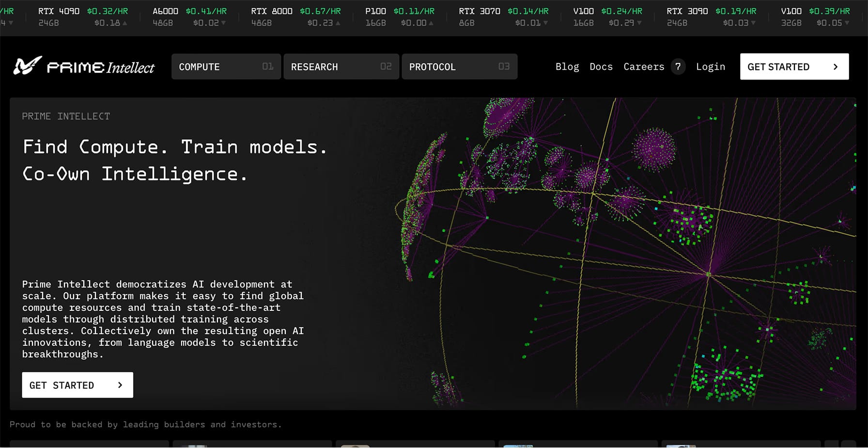
Task: Click chevron arrow in hero GET STARTED button
Action: (120, 385)
